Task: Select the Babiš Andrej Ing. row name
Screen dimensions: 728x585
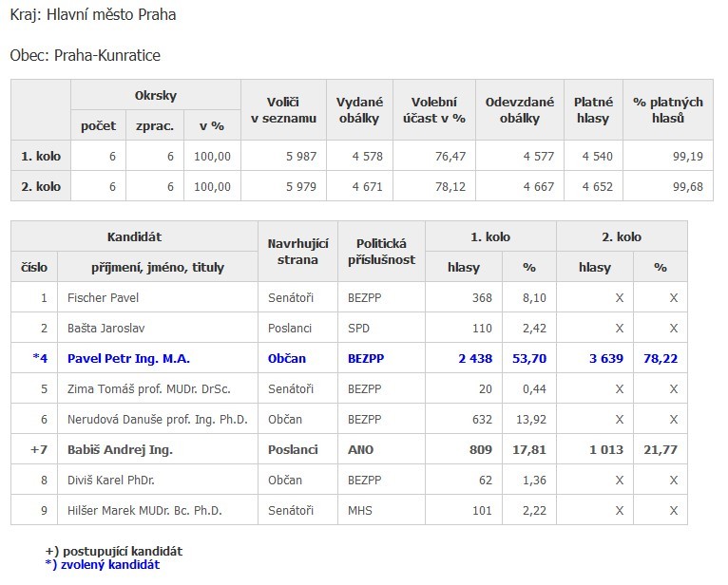Action: click(x=120, y=449)
